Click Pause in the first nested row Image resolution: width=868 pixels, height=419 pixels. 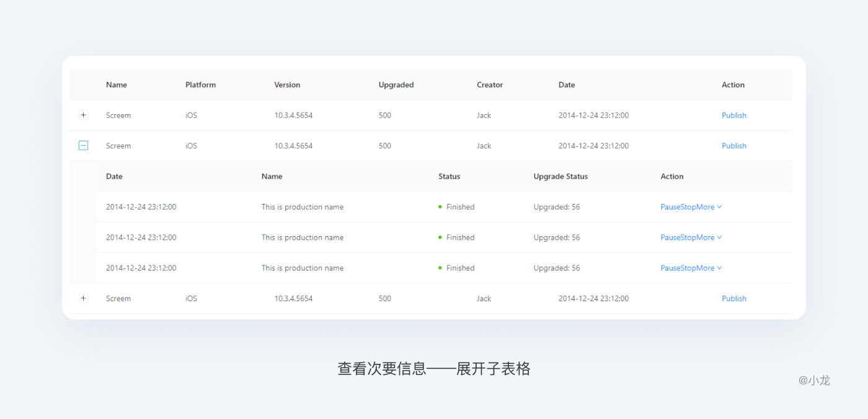pos(670,207)
